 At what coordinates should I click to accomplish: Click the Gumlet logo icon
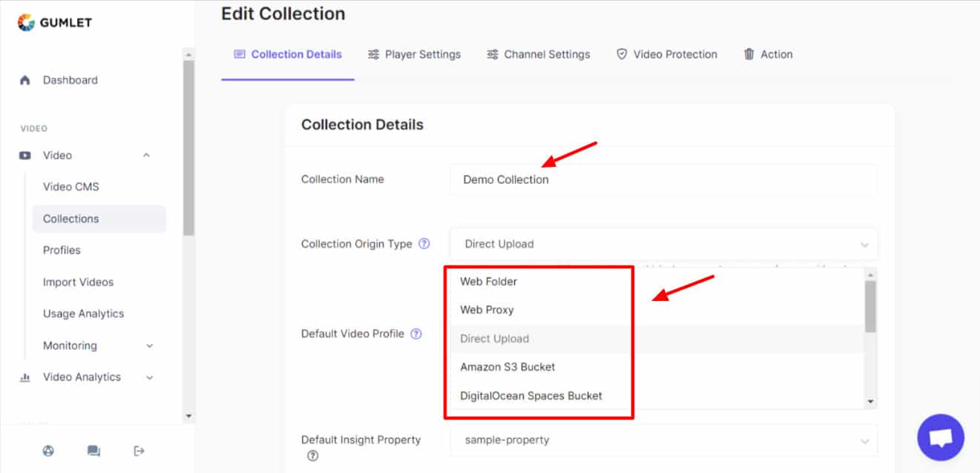pos(26,22)
